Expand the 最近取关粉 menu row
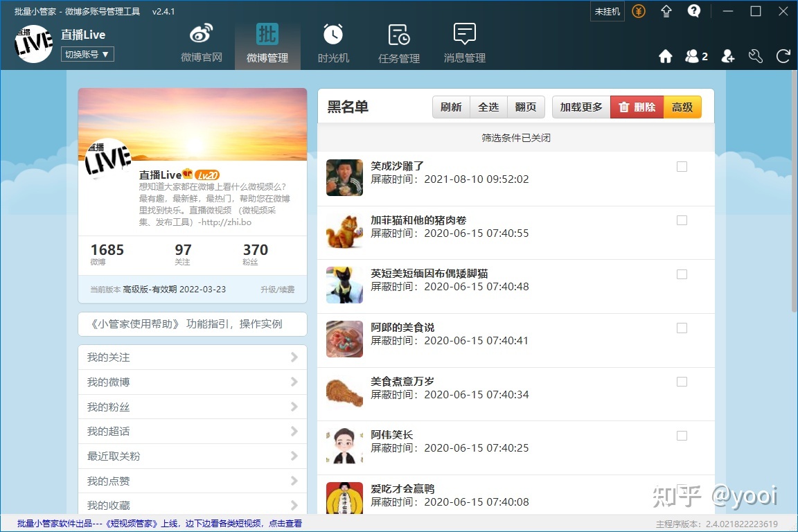 [x=193, y=456]
